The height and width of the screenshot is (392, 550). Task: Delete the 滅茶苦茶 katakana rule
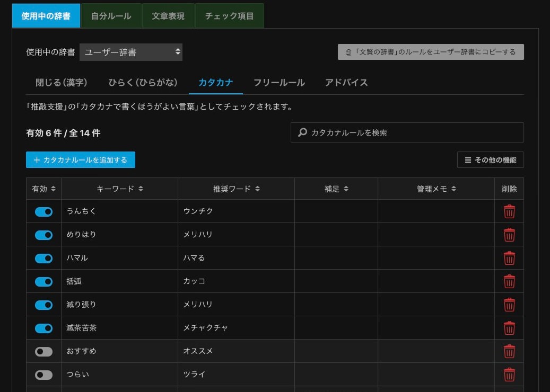509,328
